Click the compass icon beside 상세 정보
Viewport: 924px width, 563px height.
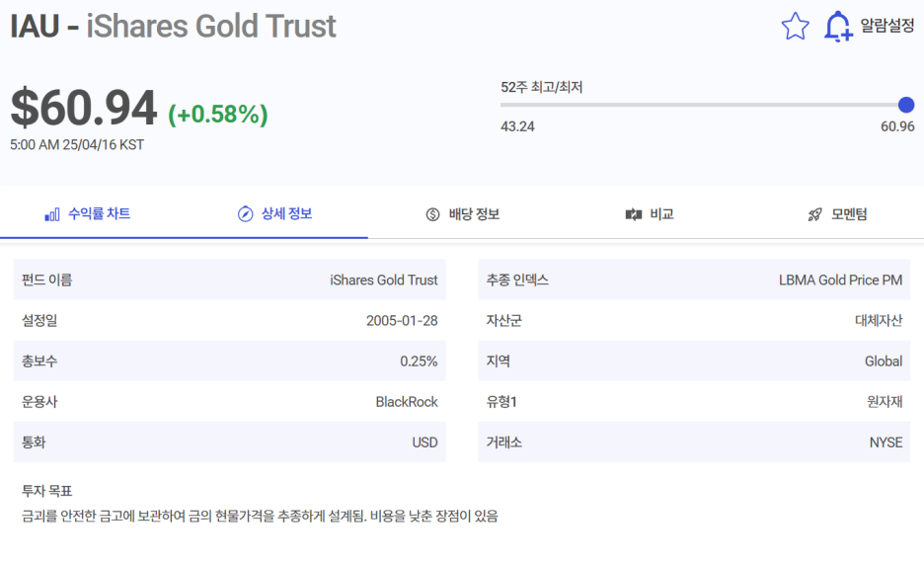245,214
